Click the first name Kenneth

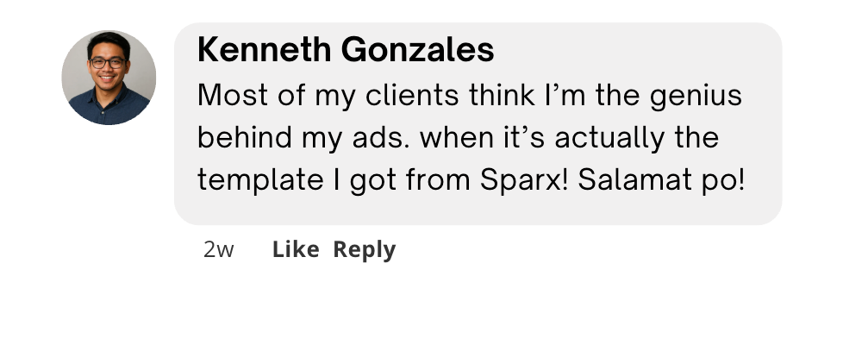click(x=264, y=50)
